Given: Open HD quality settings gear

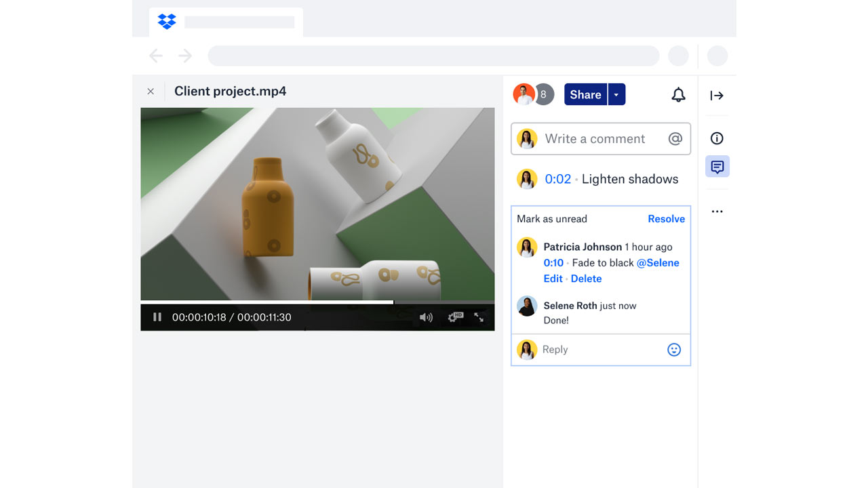Looking at the screenshot, I should (454, 317).
